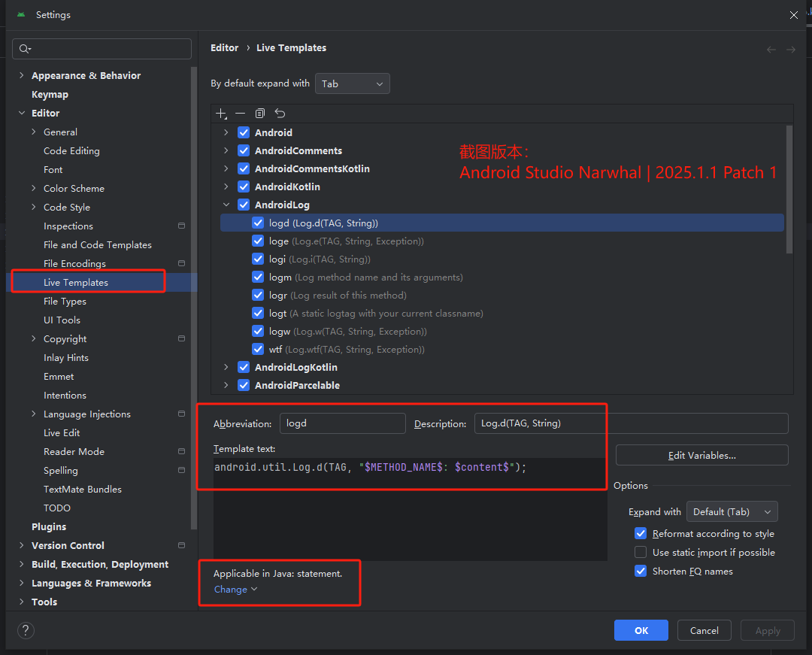Duplicate the selected live template
The width and height of the screenshot is (812, 655).
coord(260,114)
